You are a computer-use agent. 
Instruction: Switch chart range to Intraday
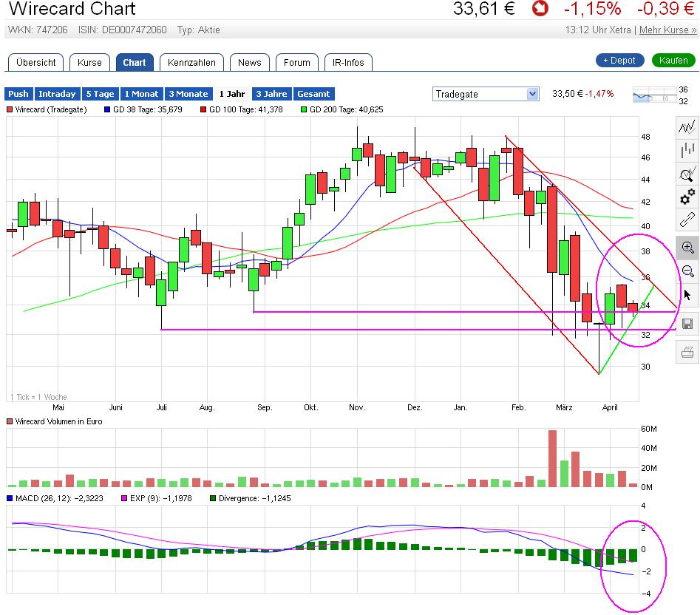tap(57, 94)
